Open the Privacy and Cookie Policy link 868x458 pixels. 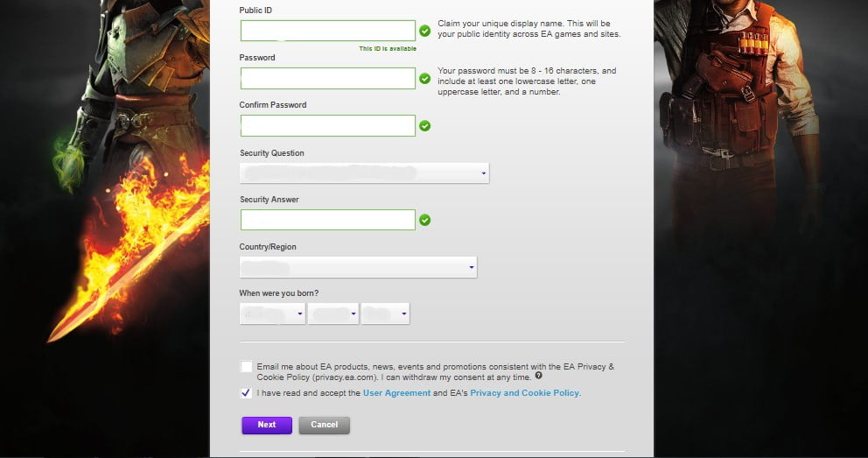(x=524, y=392)
